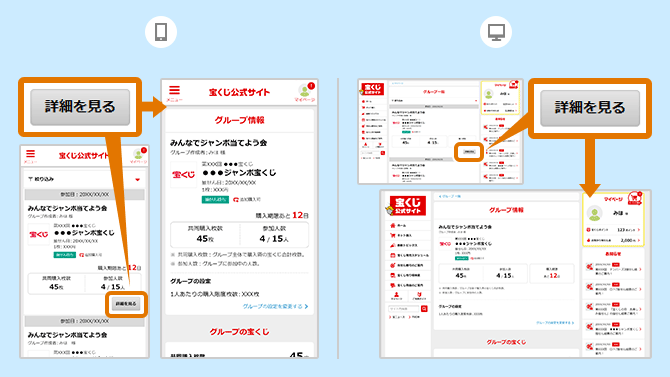Click the search input field in the desktop sidebar
Image resolution: width=670 pixels, height=377 pixels.
point(404,309)
